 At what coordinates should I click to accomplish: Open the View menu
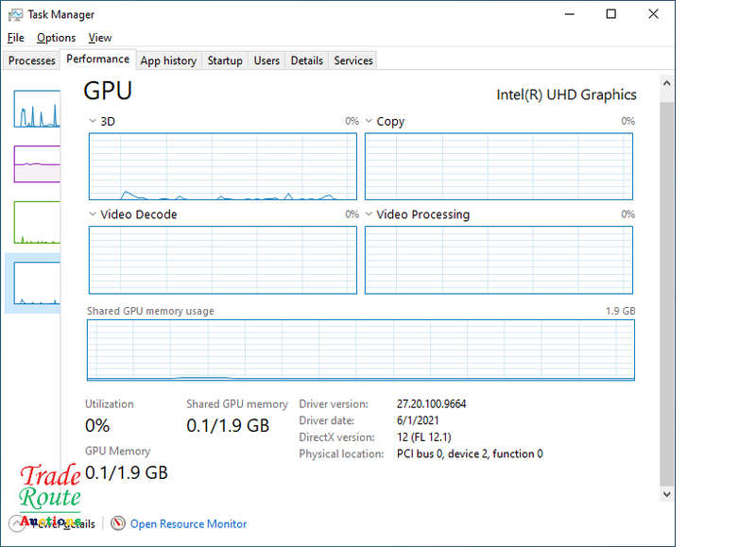[100, 38]
